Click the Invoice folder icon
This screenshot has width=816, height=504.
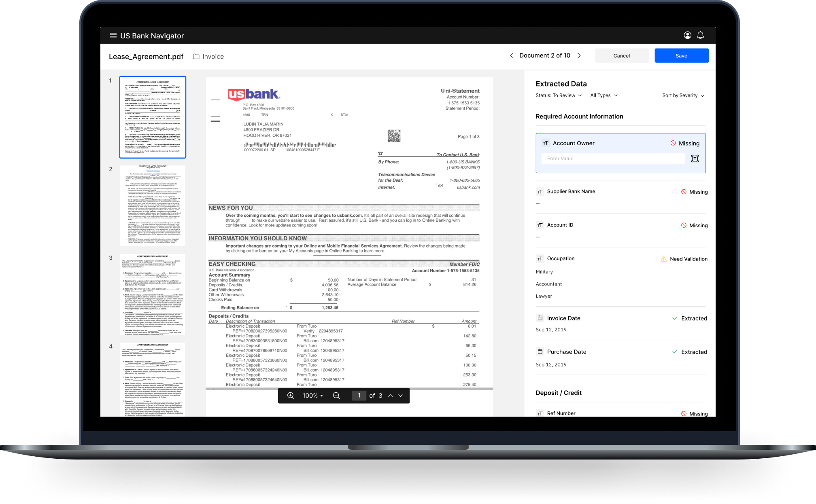pos(196,57)
